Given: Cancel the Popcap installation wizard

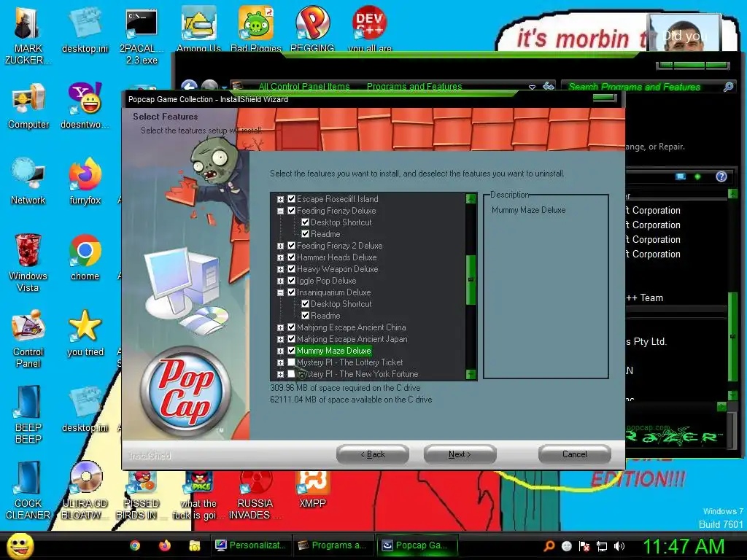Looking at the screenshot, I should (575, 455).
